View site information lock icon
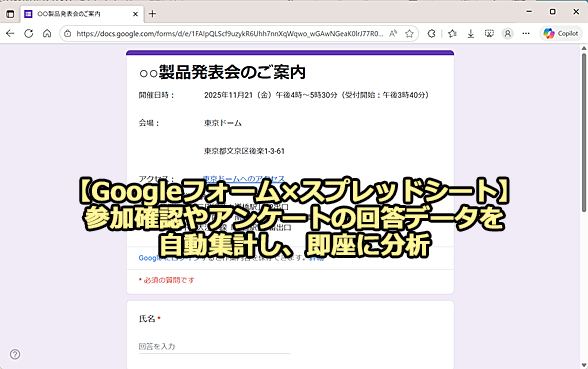 [x=68, y=34]
